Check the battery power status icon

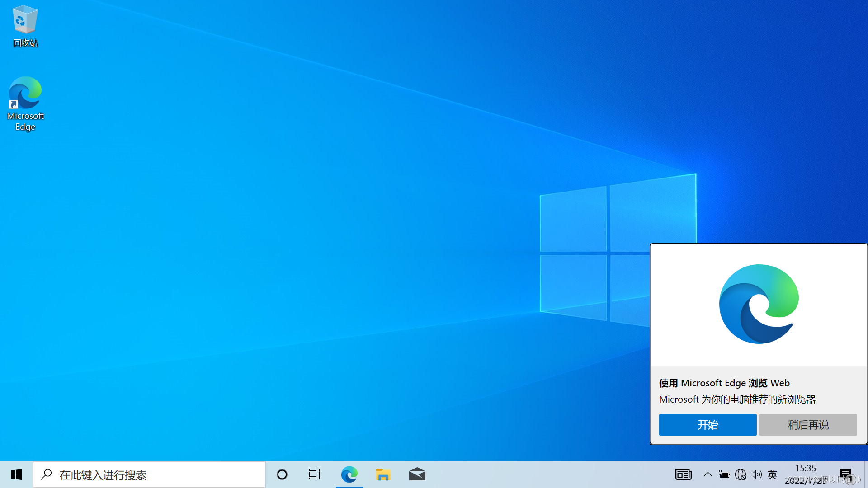[x=724, y=474]
